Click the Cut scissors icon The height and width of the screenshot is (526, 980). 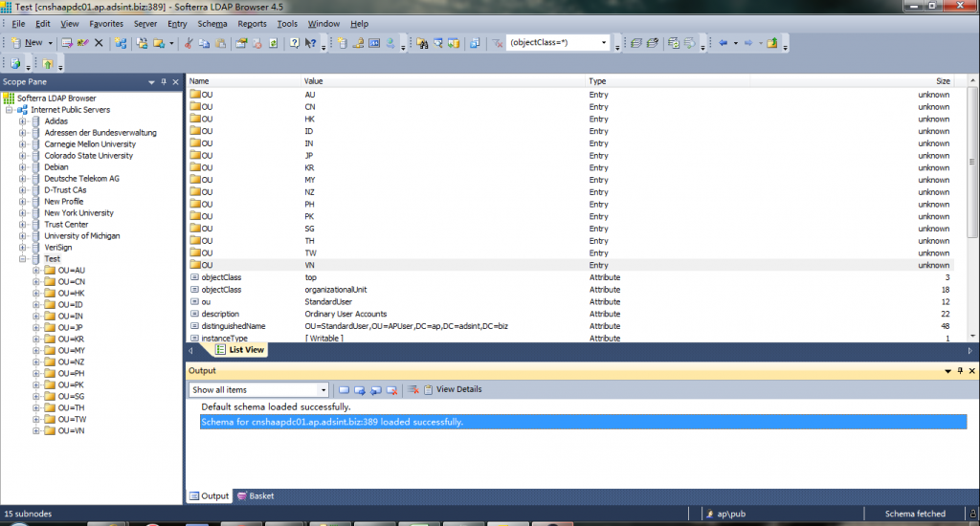(x=189, y=43)
